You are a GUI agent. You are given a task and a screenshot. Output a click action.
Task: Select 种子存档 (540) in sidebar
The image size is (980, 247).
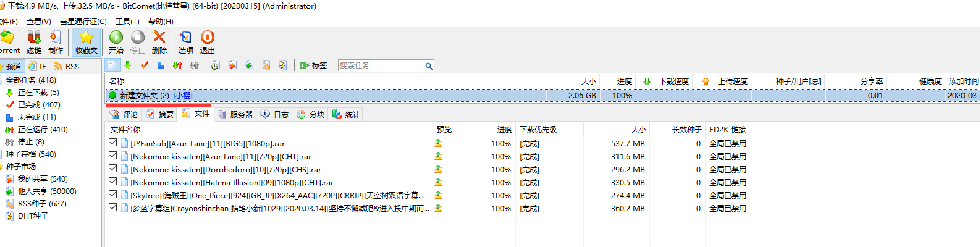coord(31,154)
